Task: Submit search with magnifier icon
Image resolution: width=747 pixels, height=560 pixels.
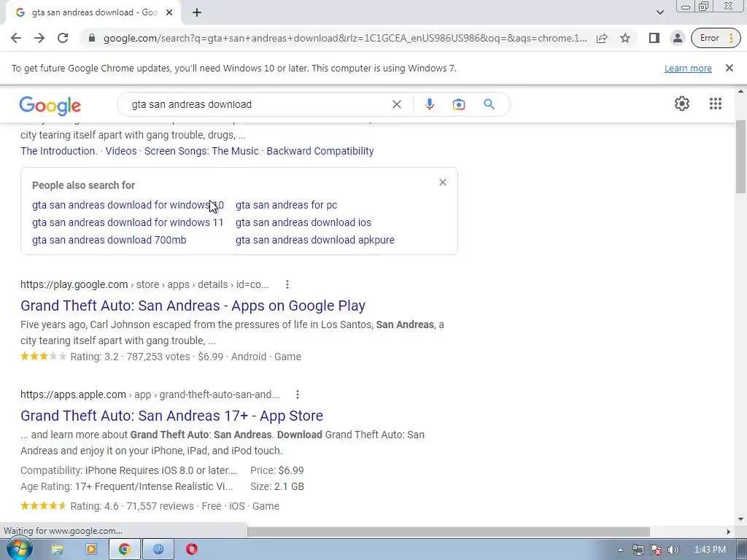Action: (x=489, y=104)
